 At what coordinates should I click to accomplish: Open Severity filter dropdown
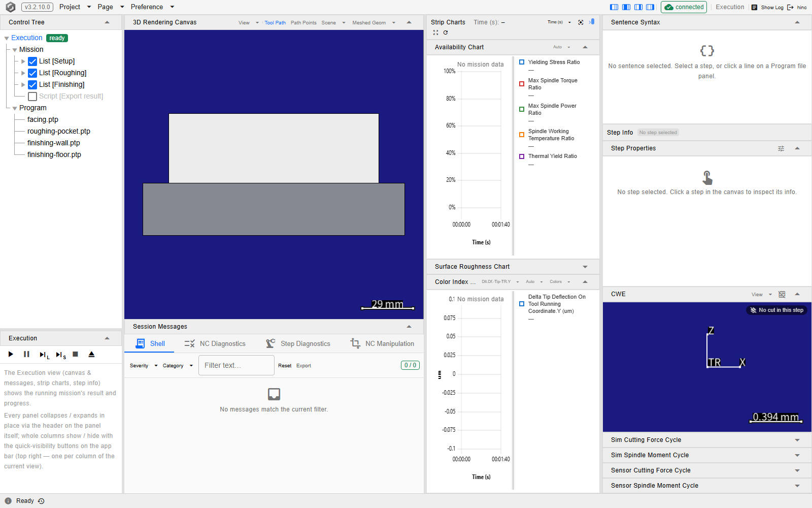coord(144,366)
